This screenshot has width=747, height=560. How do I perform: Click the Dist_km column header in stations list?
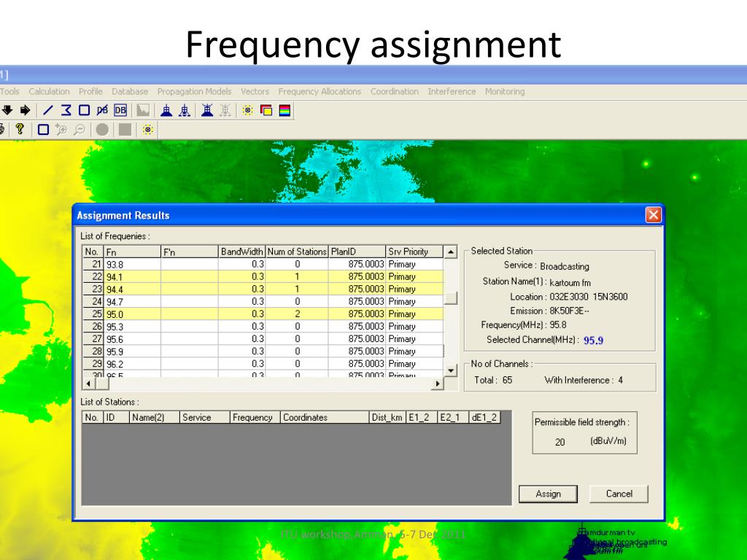[x=387, y=418]
